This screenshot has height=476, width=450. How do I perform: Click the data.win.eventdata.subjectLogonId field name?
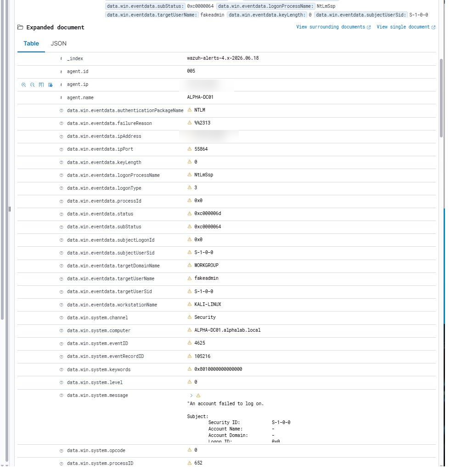111,240
